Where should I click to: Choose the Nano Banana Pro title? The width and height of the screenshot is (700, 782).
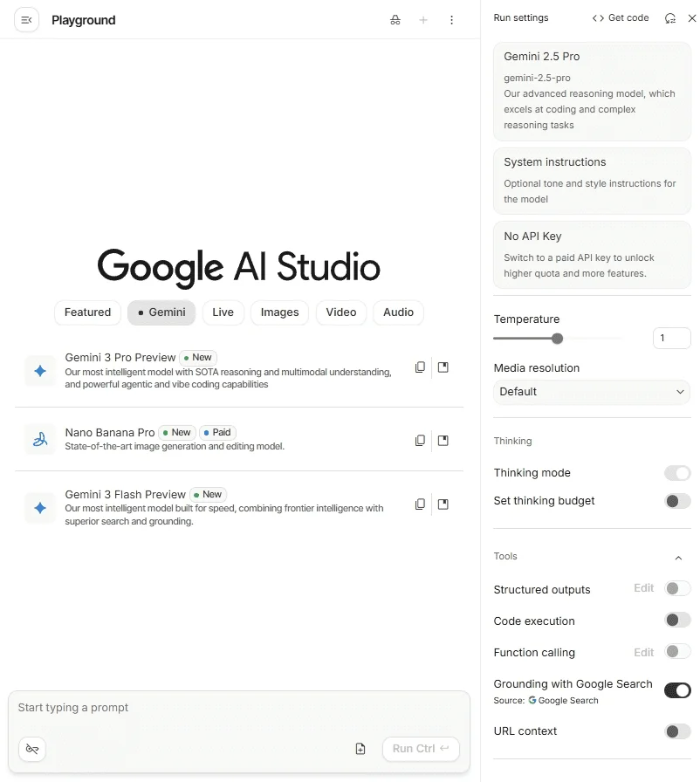[110, 432]
